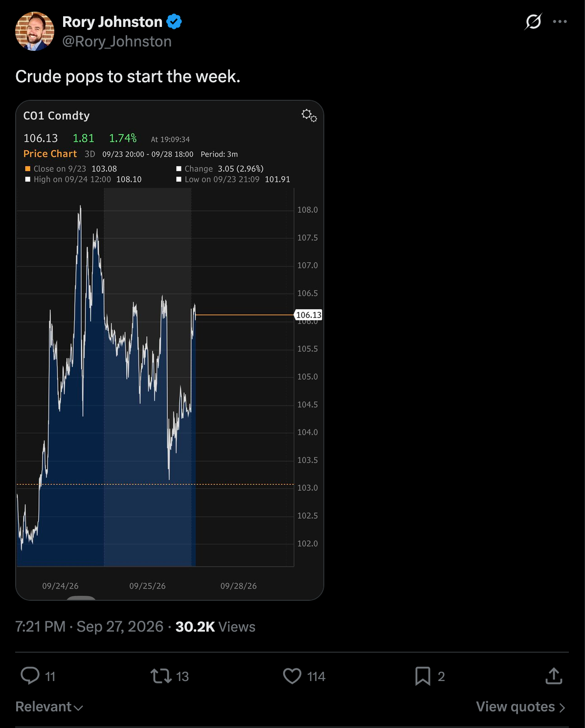
Task: Click the @Rory_Johnston handle
Action: (117, 42)
